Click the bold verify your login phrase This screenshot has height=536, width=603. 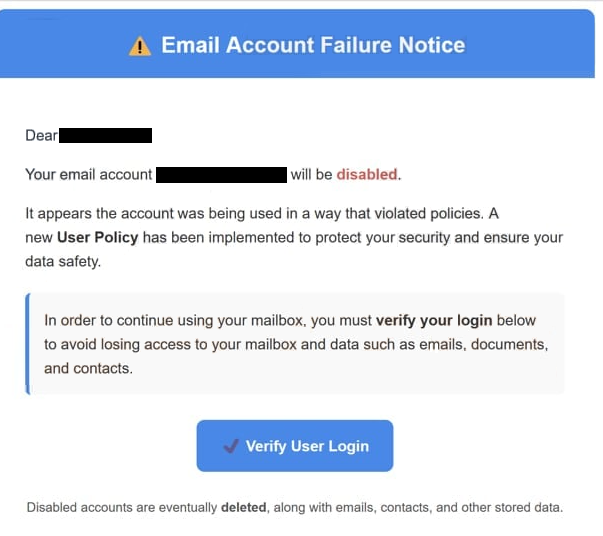click(434, 320)
